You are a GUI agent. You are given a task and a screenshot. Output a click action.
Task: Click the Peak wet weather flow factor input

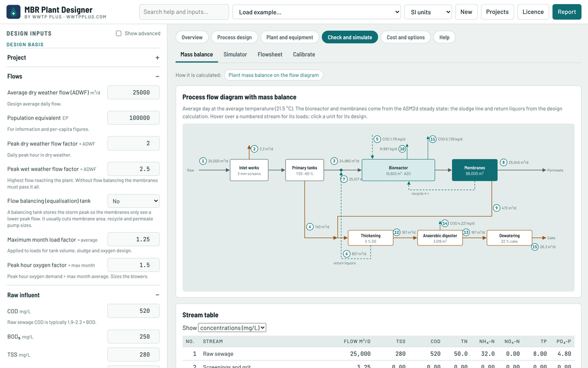click(133, 169)
